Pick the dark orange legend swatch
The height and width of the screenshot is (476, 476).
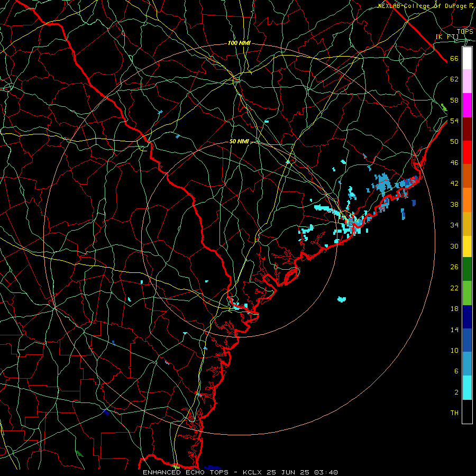(x=467, y=176)
